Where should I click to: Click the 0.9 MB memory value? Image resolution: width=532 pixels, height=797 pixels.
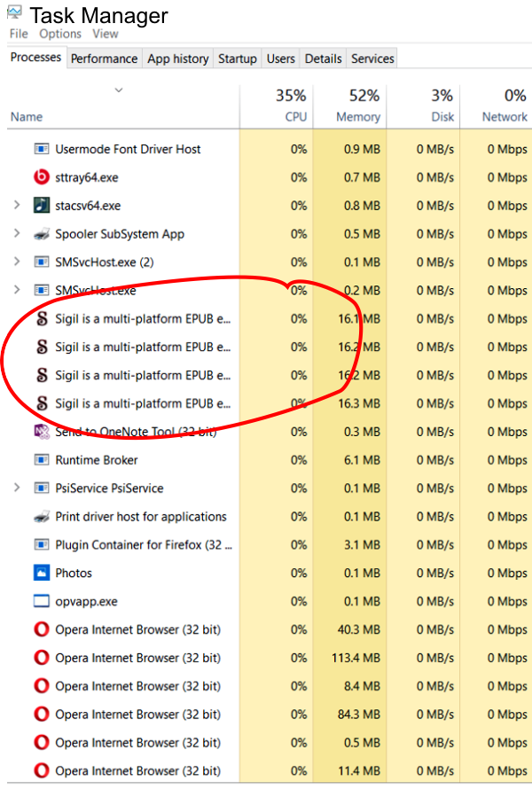click(362, 150)
